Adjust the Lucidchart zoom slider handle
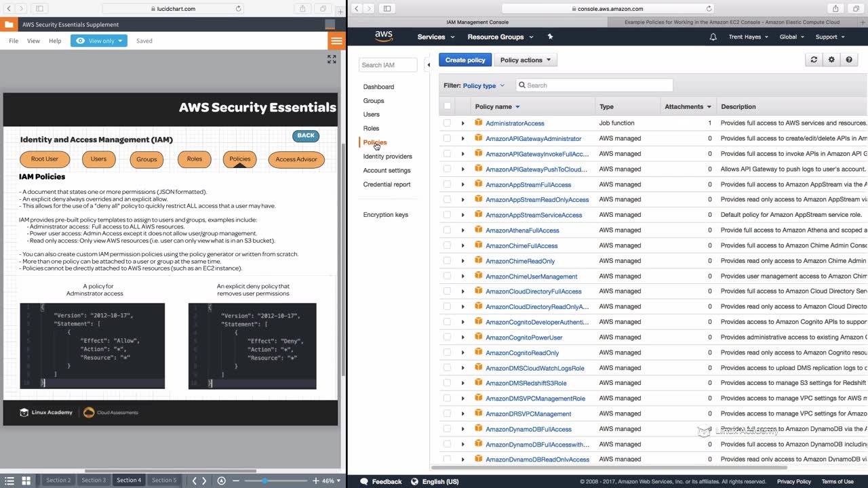868x488 pixels. 264,481
